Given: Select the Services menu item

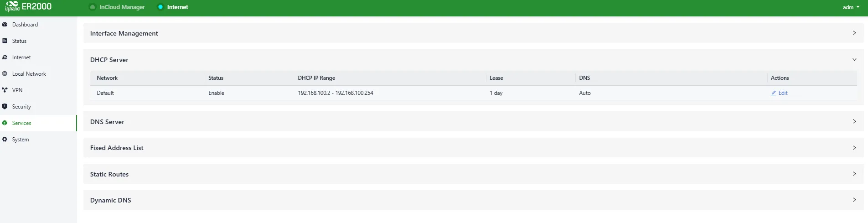Looking at the screenshot, I should [38, 123].
